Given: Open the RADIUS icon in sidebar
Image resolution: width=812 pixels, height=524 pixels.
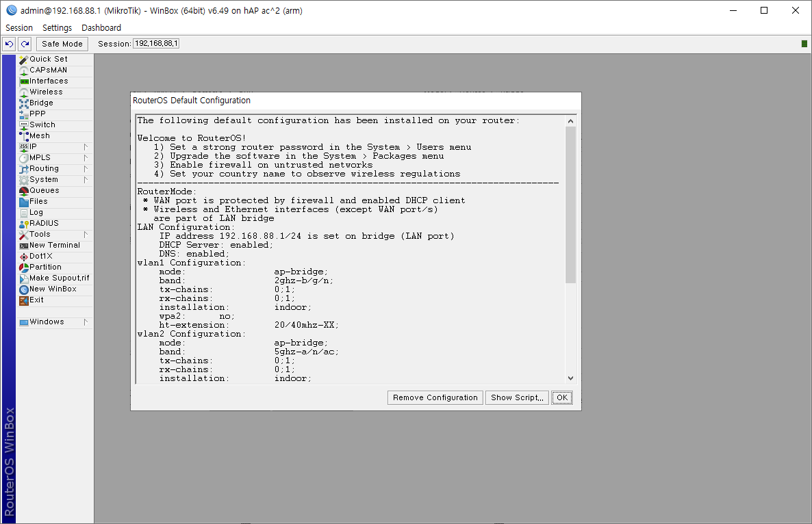Looking at the screenshot, I should click(24, 224).
